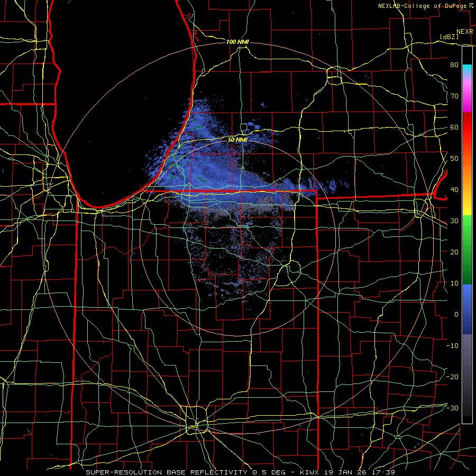Click the 0 value on the dBZ scale

pyautogui.click(x=456, y=315)
